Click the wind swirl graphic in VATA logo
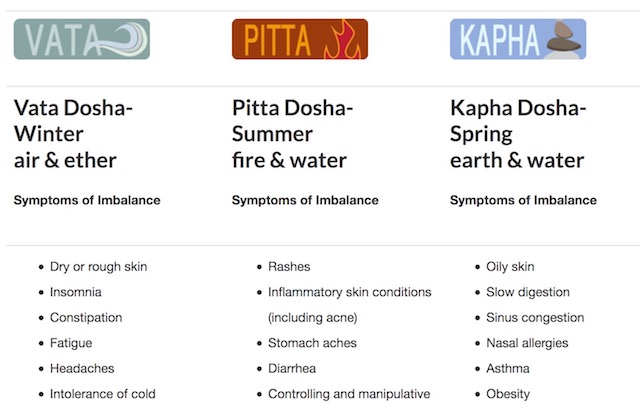 pyautogui.click(x=118, y=39)
